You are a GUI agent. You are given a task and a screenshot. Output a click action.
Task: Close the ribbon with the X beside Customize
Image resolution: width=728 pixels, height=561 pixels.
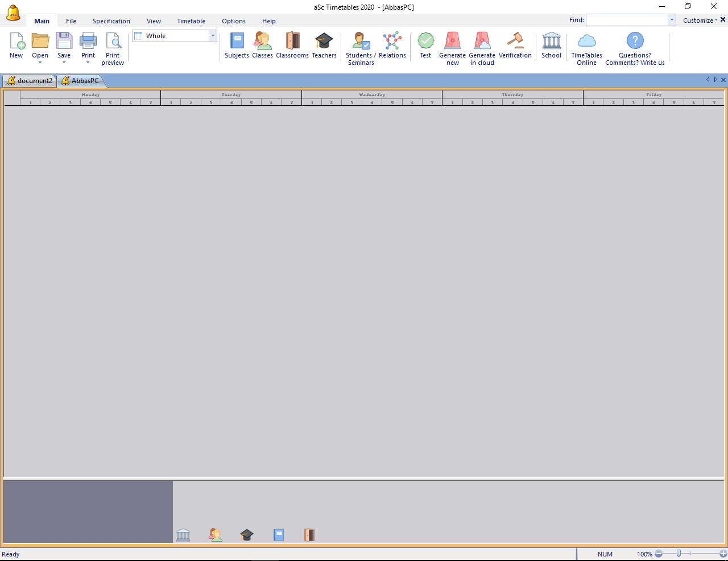723,19
